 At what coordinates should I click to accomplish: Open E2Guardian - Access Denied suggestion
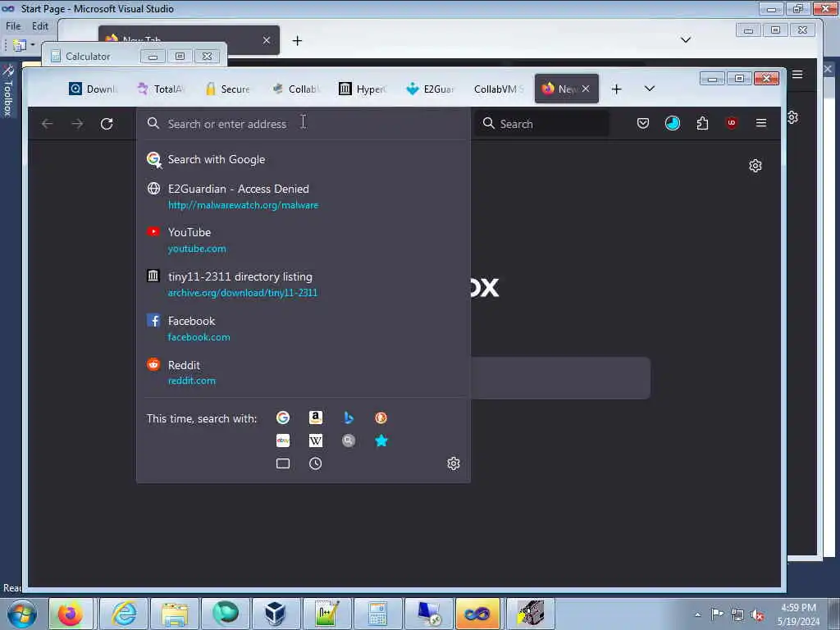click(304, 197)
